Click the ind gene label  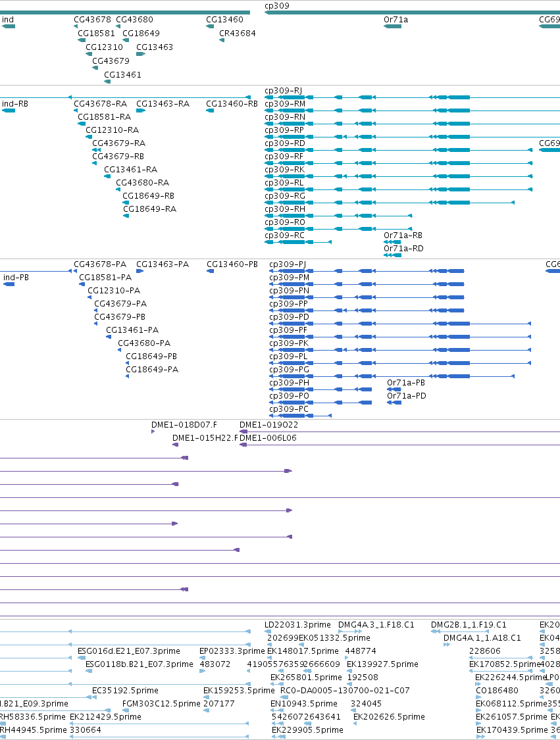(8, 19)
